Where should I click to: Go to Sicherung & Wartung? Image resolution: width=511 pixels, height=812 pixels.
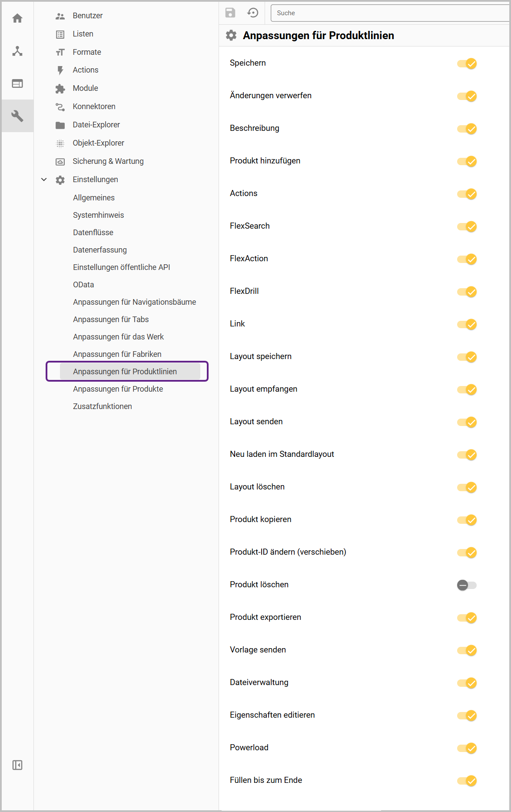(x=108, y=161)
